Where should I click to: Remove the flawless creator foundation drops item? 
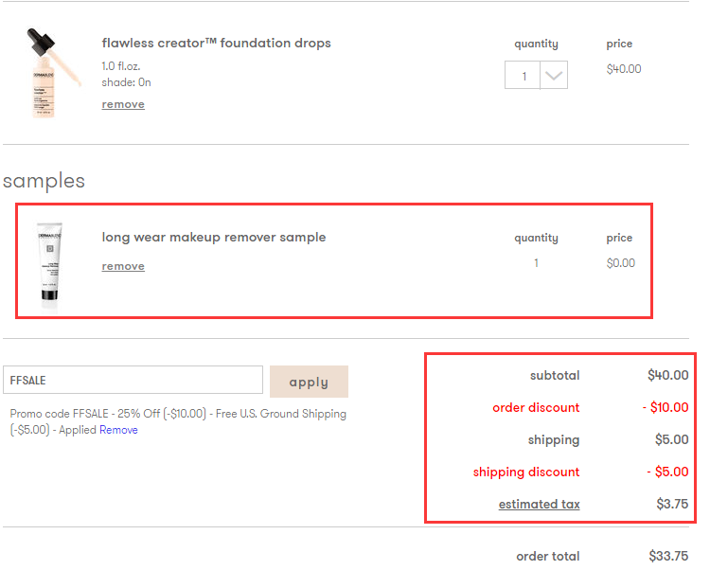[123, 104]
